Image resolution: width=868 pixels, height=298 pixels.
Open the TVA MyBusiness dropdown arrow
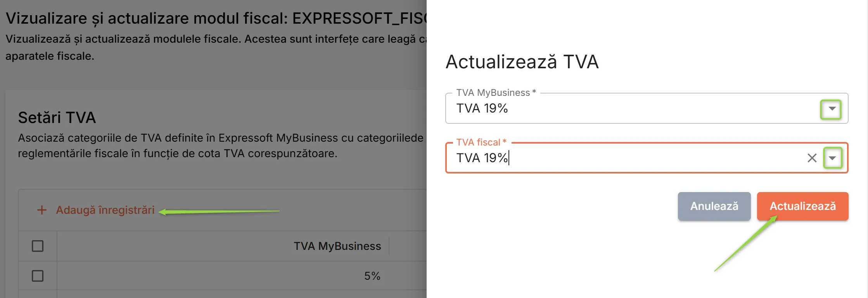[x=832, y=109]
